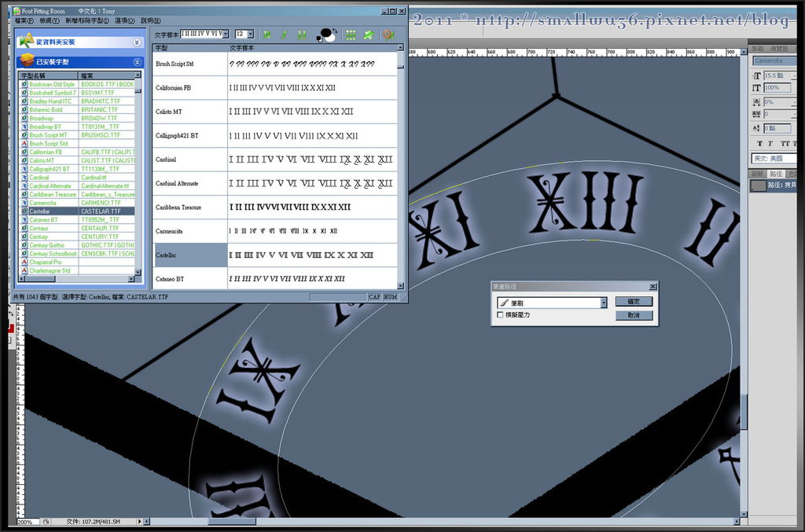The height and width of the screenshot is (532, 805).
Task: Confirm the stroke path dialog
Action: point(634,301)
